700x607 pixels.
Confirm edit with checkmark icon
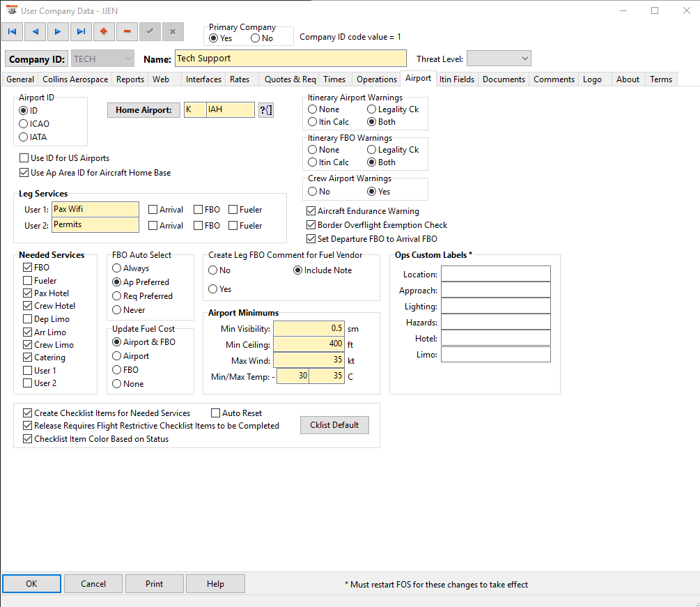pos(150,32)
